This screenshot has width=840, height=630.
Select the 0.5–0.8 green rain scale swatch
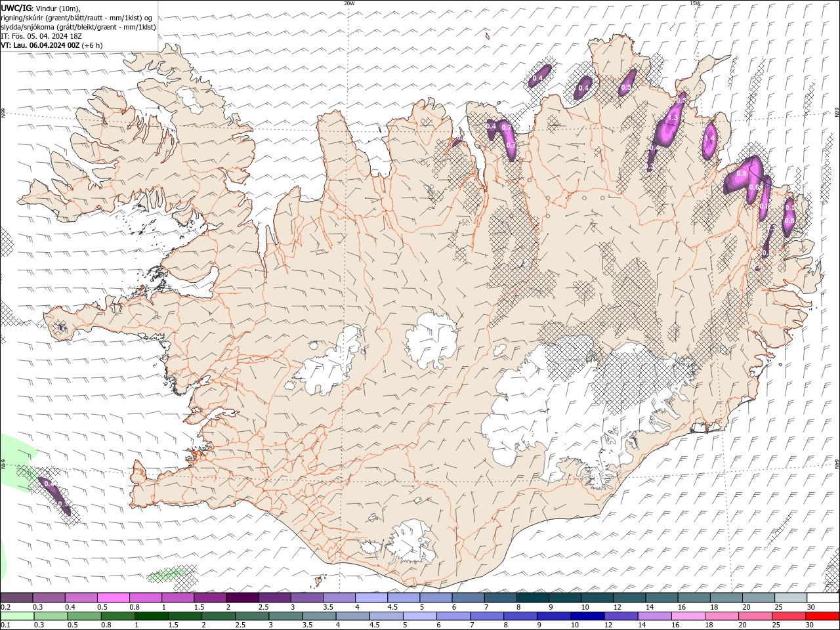tap(84, 616)
